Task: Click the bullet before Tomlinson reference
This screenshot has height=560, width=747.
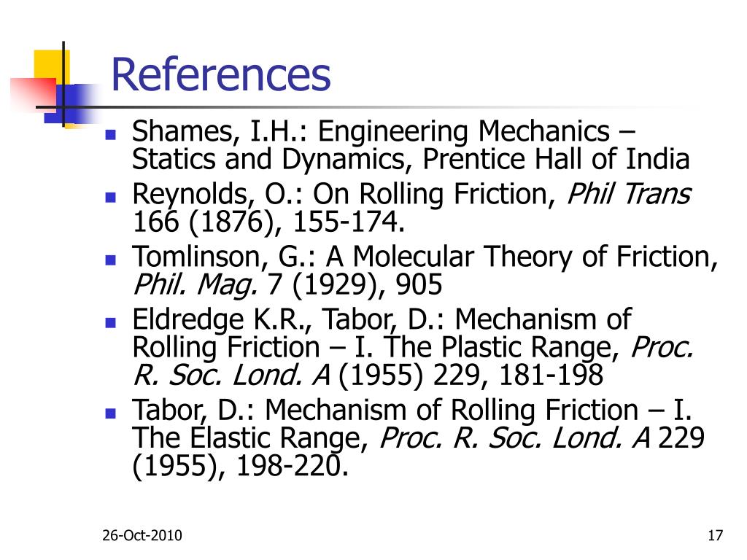Action: click(111, 260)
